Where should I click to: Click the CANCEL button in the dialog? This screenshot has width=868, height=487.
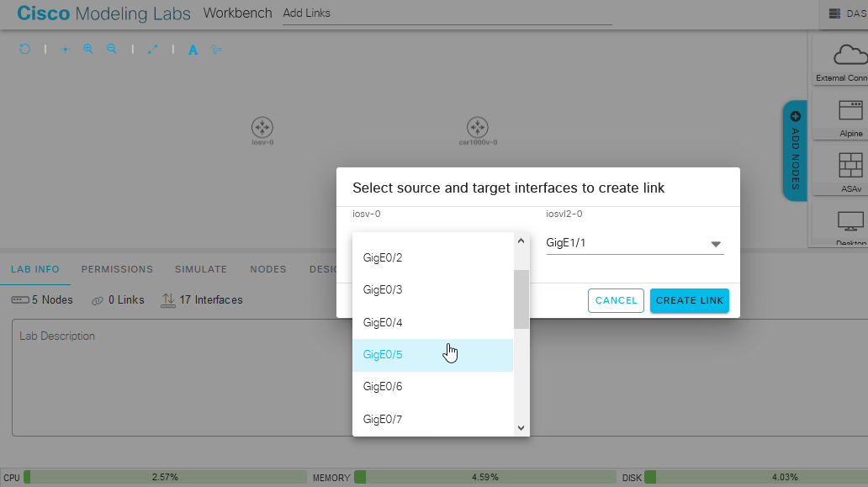point(616,300)
